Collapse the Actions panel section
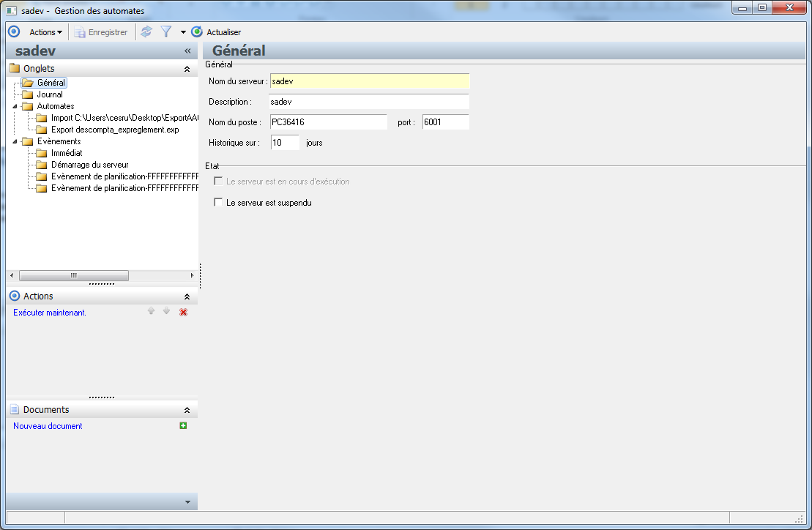The image size is (812, 530). click(187, 296)
